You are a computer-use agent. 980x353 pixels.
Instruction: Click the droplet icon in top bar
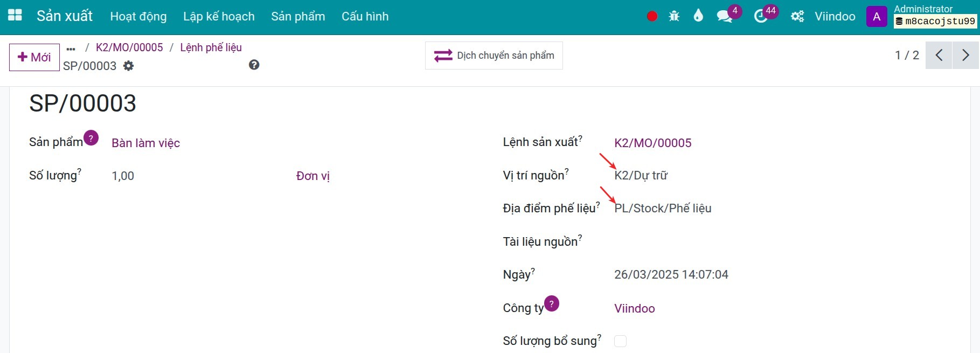(698, 16)
